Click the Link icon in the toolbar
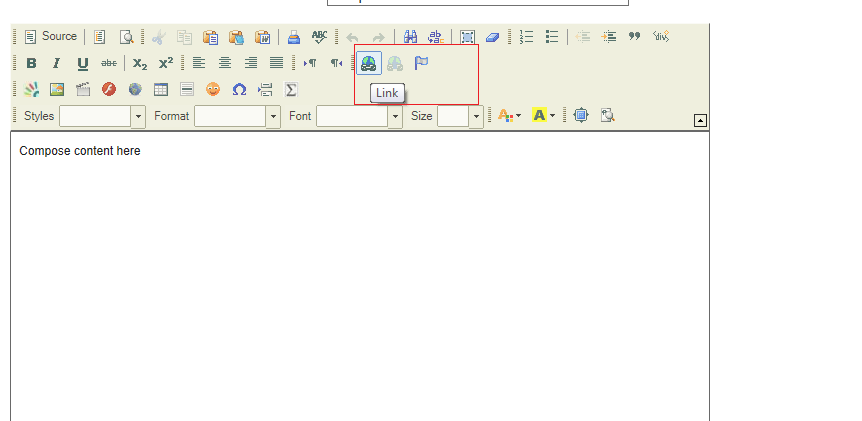Image resolution: width=862 pixels, height=421 pixels. (x=369, y=63)
